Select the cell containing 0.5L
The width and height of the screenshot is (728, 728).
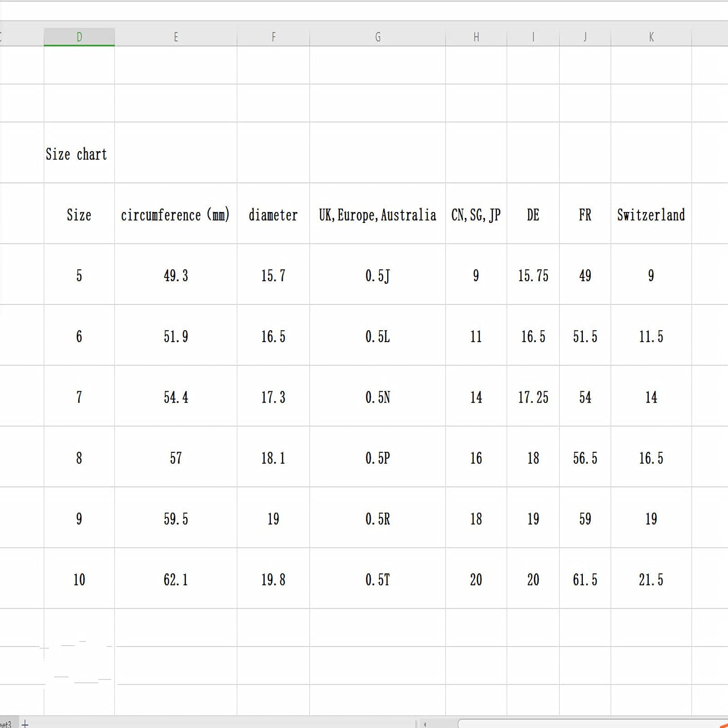pos(378,335)
